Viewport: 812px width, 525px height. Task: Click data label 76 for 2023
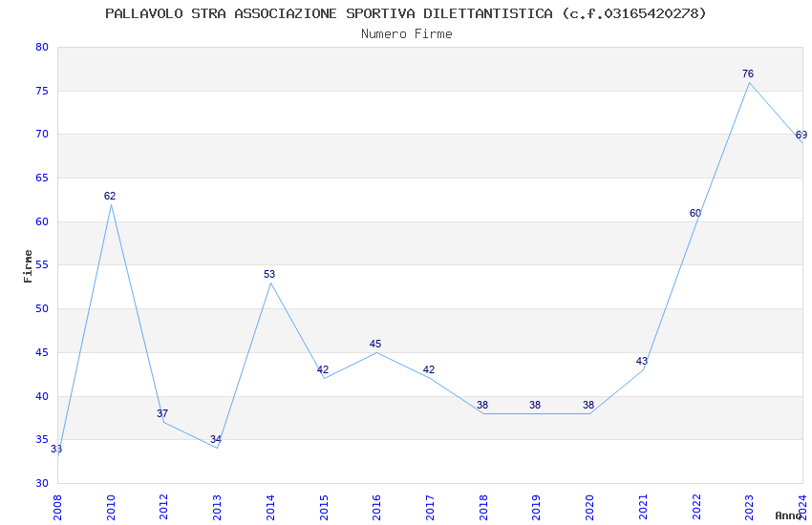coord(748,73)
